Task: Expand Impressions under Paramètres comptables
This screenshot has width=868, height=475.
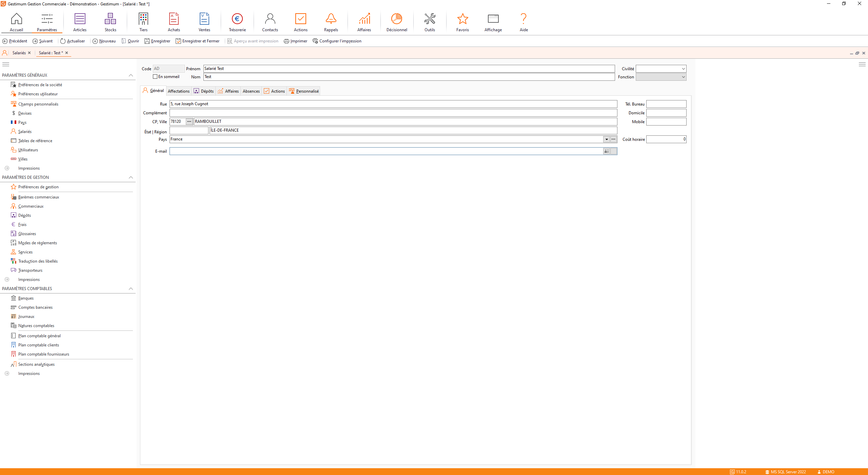Action: click(7, 374)
